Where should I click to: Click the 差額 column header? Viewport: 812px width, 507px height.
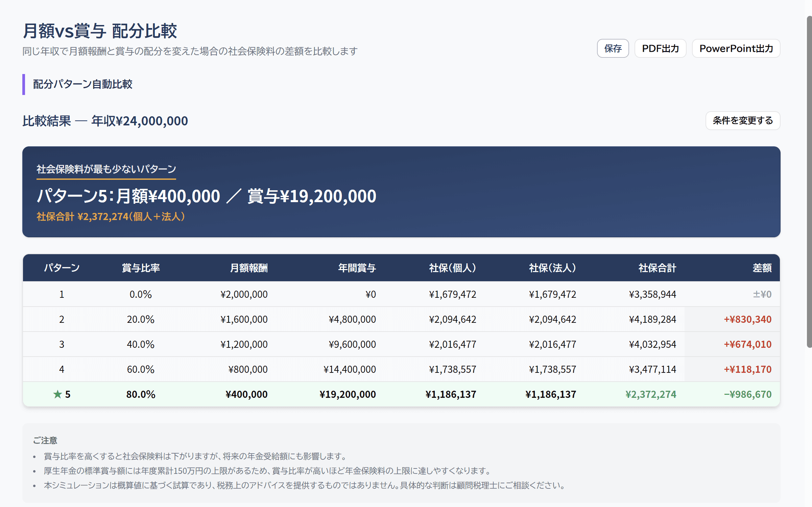[x=762, y=268]
